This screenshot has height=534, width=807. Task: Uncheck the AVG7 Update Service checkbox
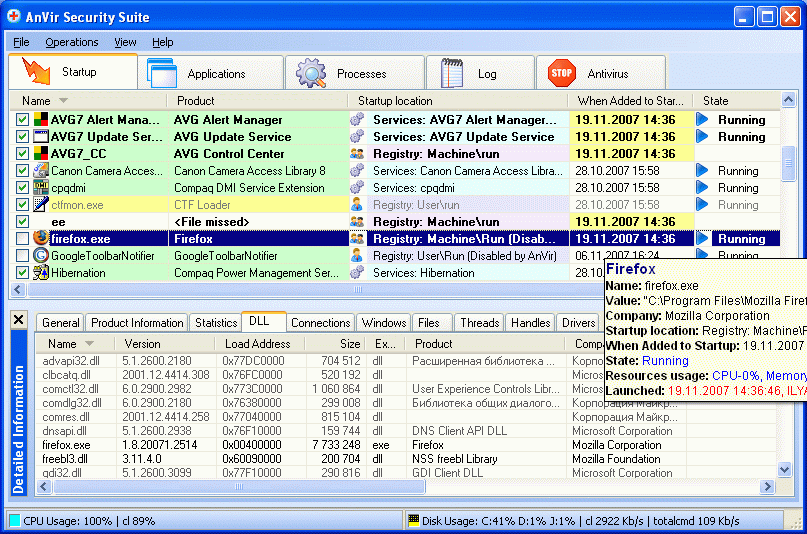[x=22, y=137]
